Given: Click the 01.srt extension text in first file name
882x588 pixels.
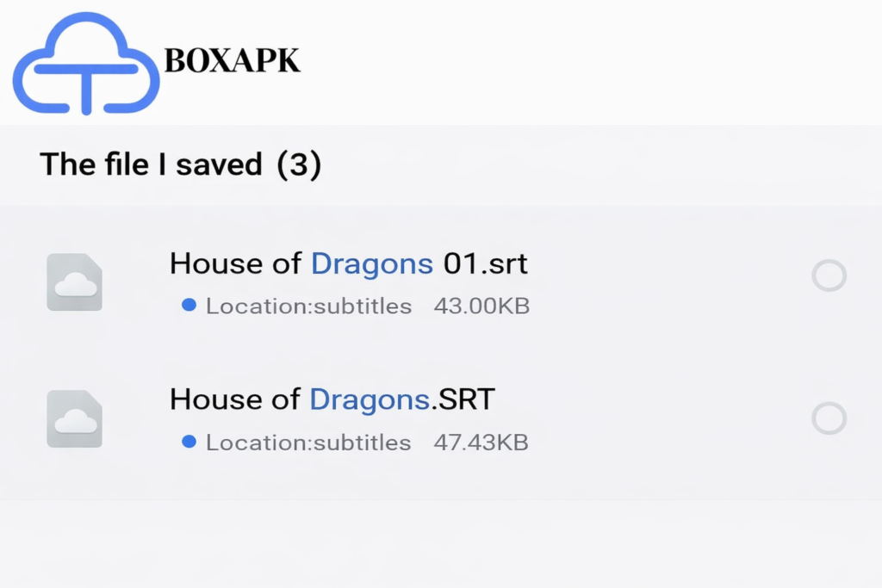Looking at the screenshot, I should click(485, 263).
